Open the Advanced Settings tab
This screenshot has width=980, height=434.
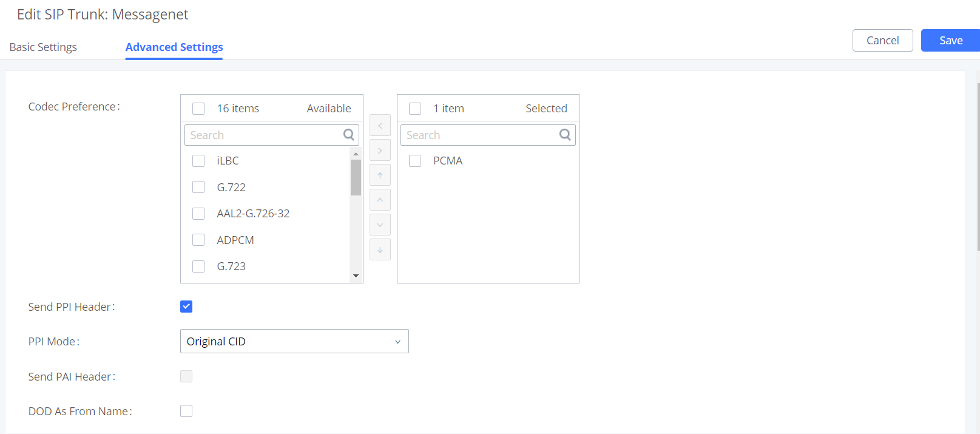click(x=174, y=47)
